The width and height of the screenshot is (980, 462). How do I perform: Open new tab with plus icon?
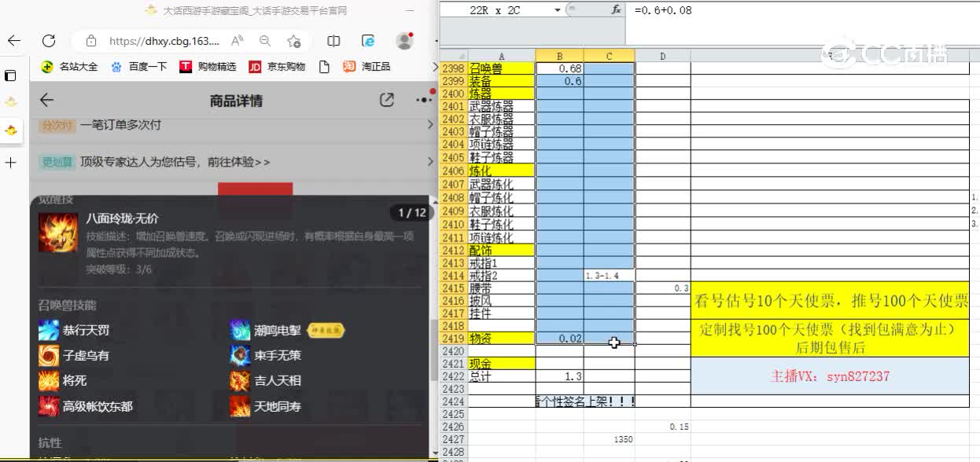point(10,163)
